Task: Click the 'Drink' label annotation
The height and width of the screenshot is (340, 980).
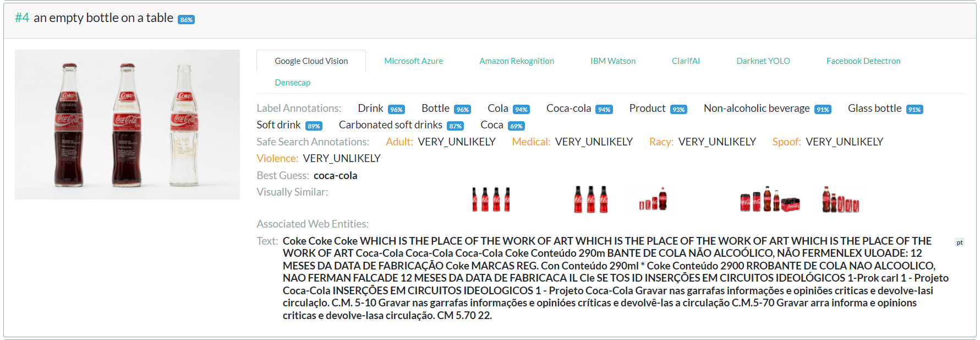Action: 370,109
